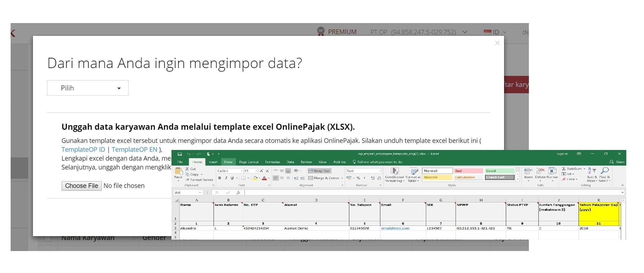Select cell containing 00.212.333.1-321.421

coord(481,228)
